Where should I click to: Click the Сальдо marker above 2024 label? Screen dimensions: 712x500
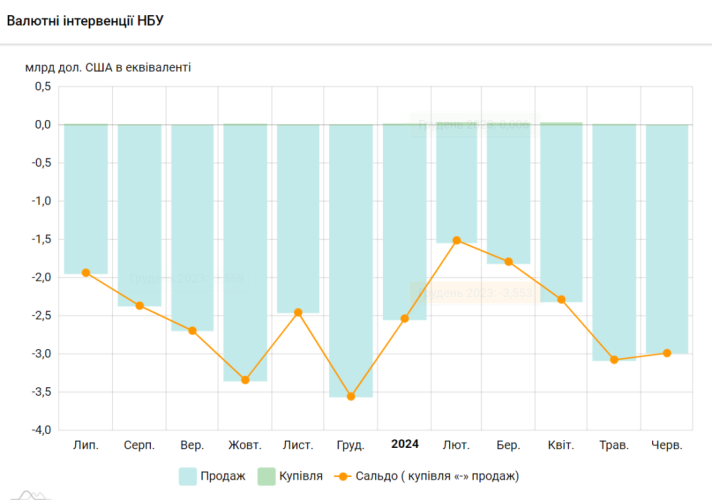(404, 319)
